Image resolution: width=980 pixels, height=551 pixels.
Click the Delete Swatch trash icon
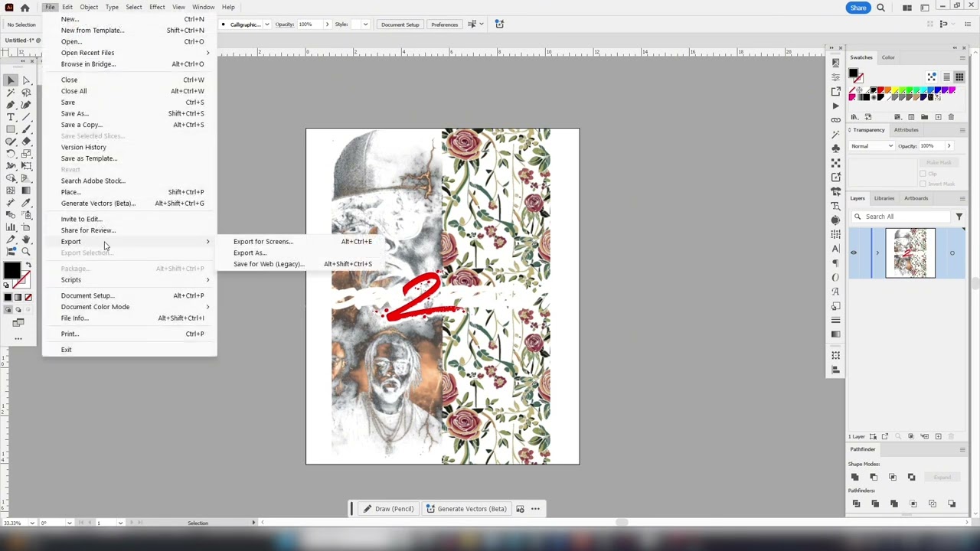pyautogui.click(x=951, y=117)
